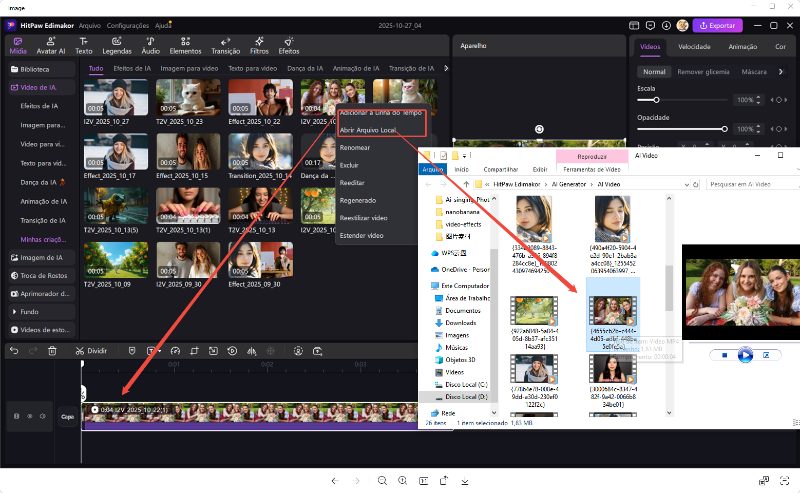The width and height of the screenshot is (800, 493).
Task: Open Configurações menu
Action: click(x=128, y=25)
